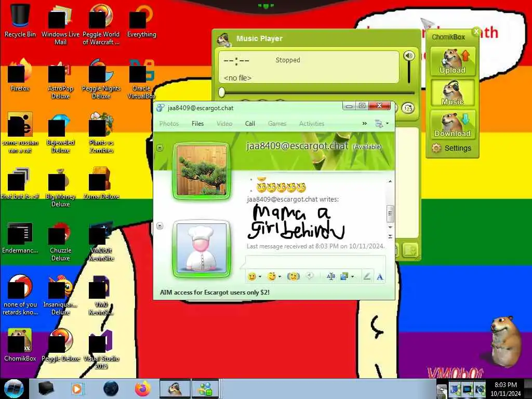Open the Recycle Bin desktop icon
This screenshot has width=532, height=399.
tap(20, 20)
